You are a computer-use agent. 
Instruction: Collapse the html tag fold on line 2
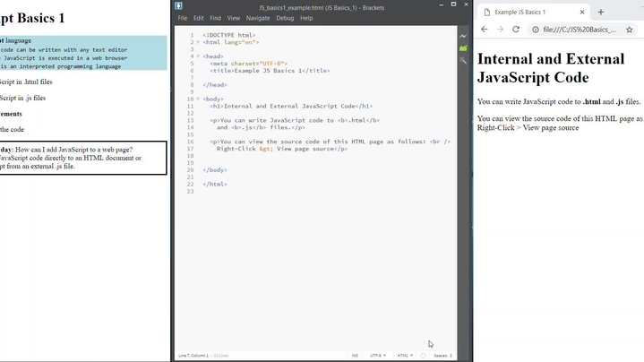tap(198, 42)
